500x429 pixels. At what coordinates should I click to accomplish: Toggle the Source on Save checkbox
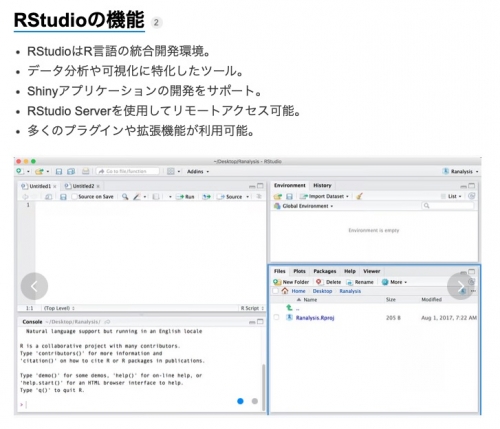(75, 197)
